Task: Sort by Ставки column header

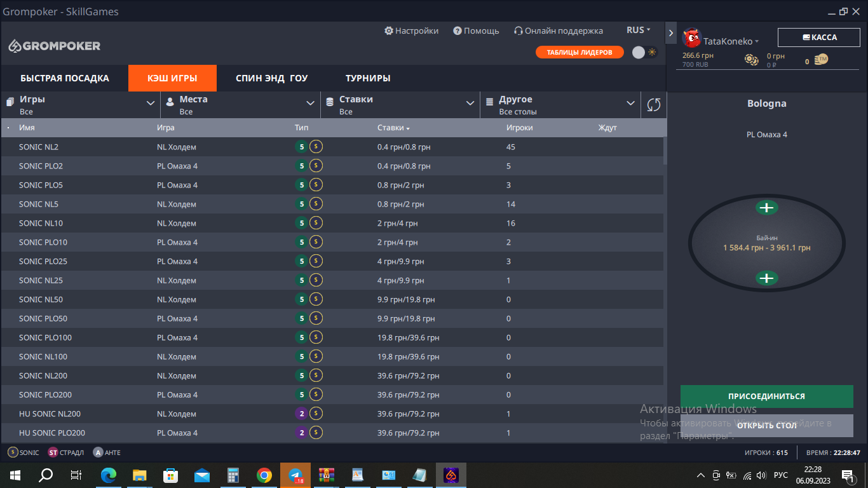Action: click(x=393, y=128)
